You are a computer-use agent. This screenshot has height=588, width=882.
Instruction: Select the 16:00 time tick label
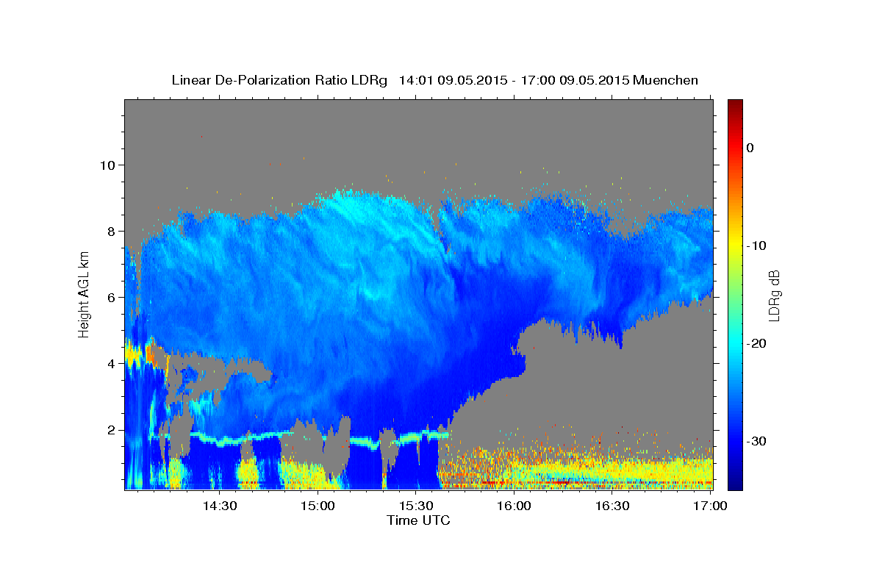tap(514, 506)
